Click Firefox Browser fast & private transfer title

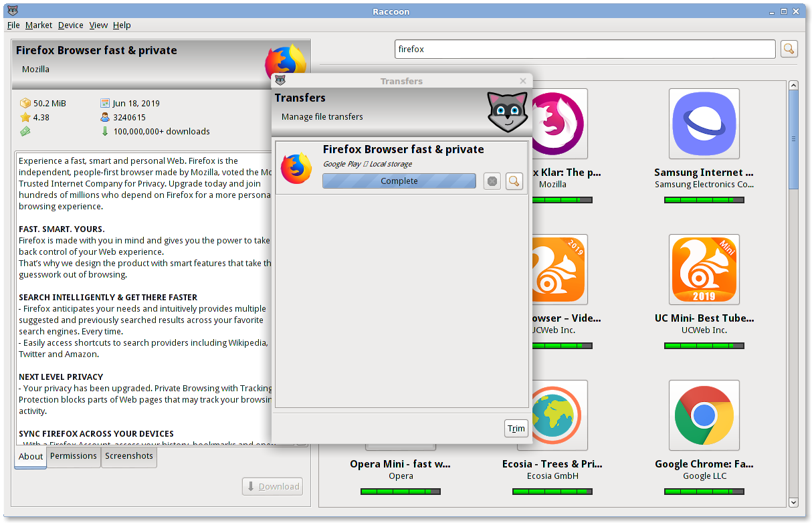[x=403, y=149]
